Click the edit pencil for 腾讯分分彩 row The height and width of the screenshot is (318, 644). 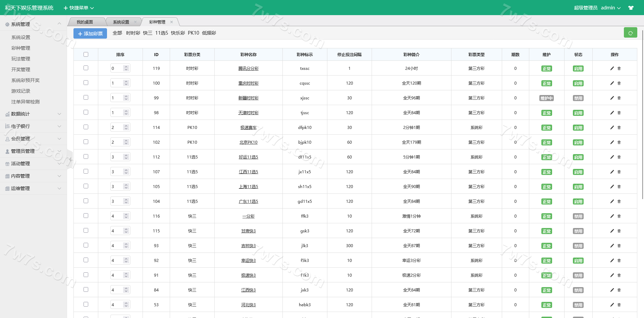612,69
